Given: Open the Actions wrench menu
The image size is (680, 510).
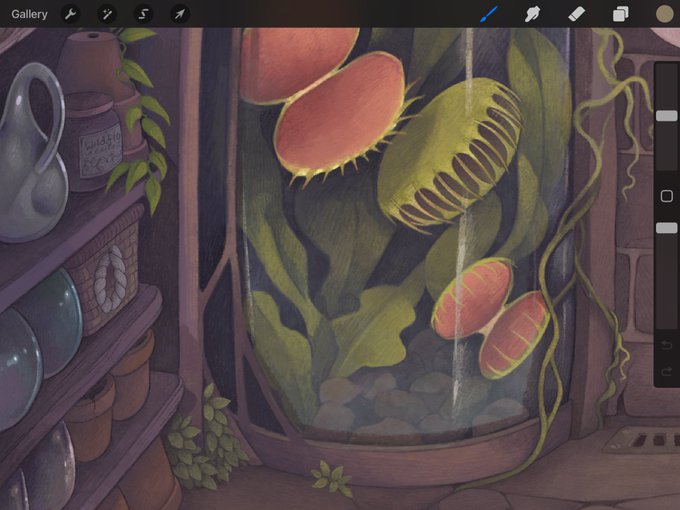Looking at the screenshot, I should pyautogui.click(x=70, y=14).
